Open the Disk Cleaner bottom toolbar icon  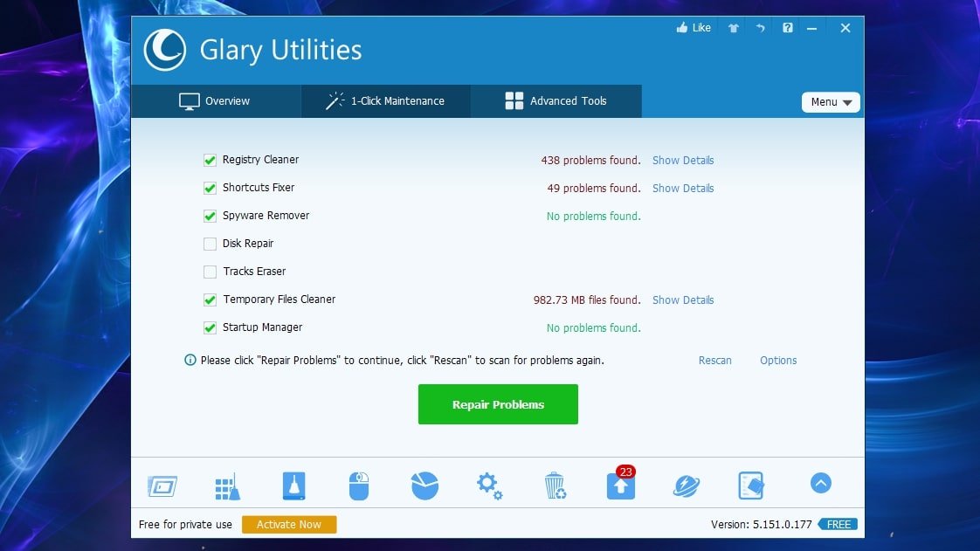click(x=162, y=486)
